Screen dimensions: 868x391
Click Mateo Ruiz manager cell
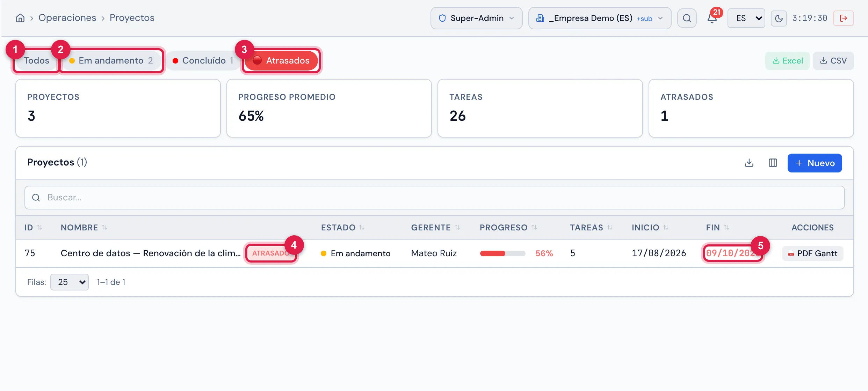pos(434,253)
